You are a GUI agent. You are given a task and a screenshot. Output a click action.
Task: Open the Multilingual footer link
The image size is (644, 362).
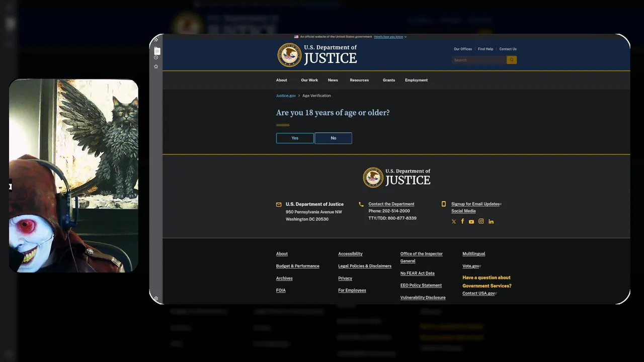pyautogui.click(x=474, y=254)
